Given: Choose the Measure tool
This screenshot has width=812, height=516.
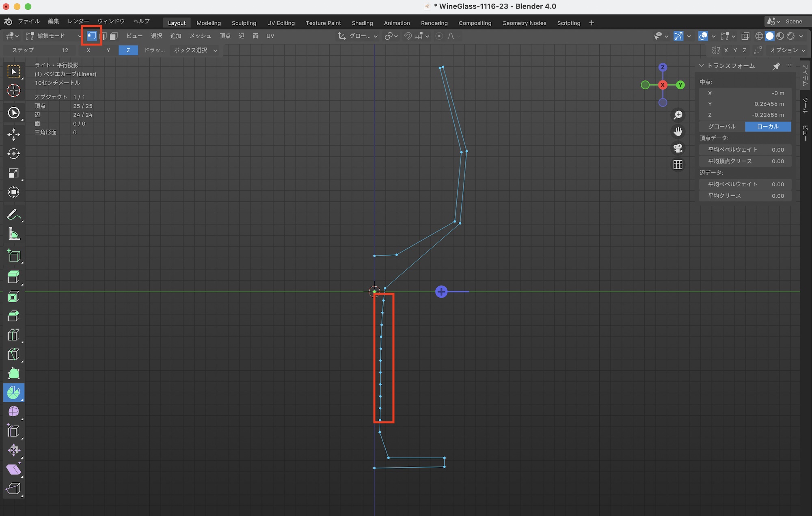Looking at the screenshot, I should click(13, 234).
